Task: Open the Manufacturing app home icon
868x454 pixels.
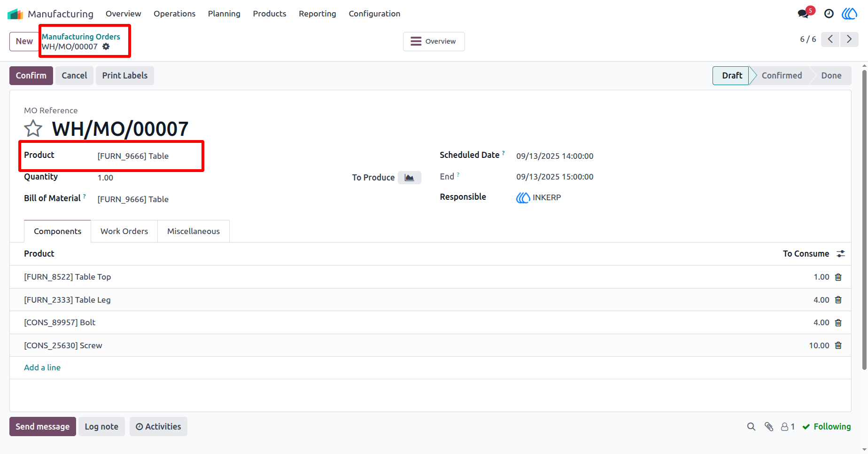Action: coord(15,14)
